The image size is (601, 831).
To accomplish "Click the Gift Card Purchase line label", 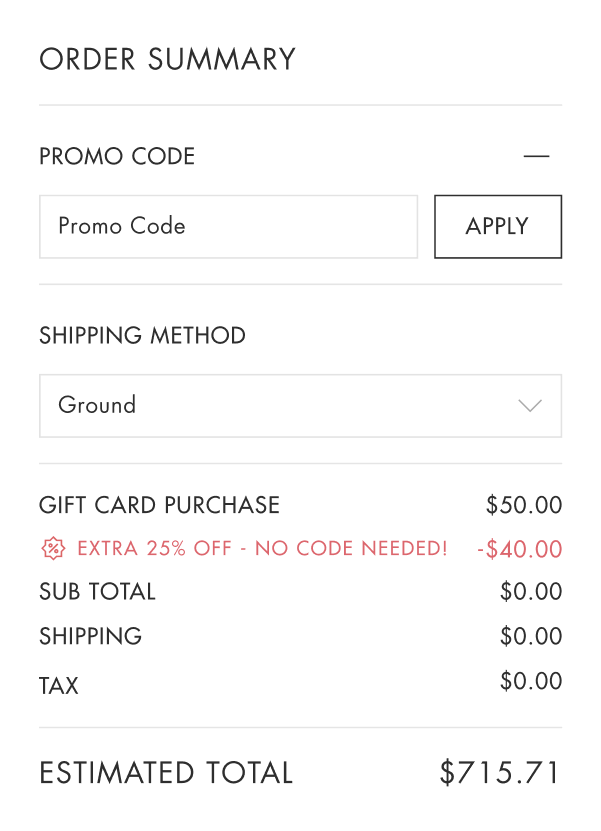I will coord(159,505).
